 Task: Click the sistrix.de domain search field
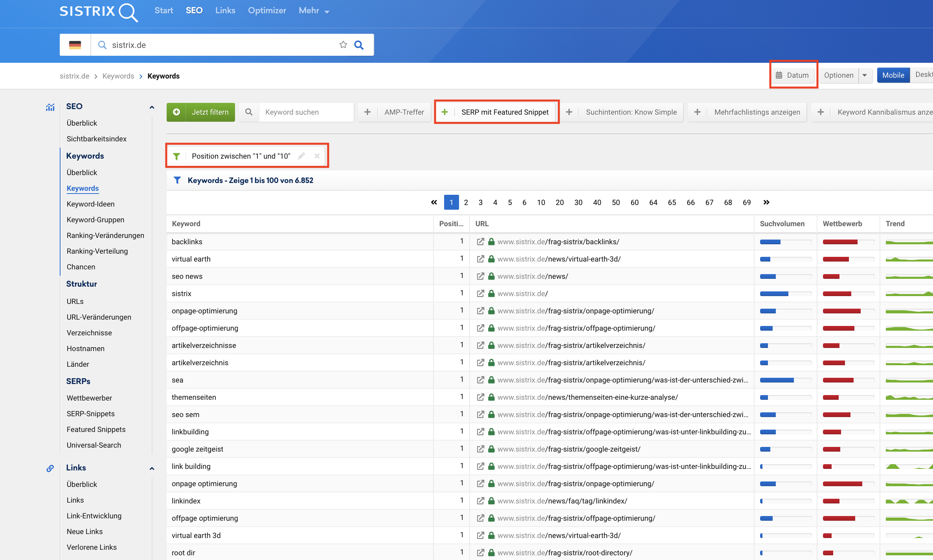(x=220, y=45)
